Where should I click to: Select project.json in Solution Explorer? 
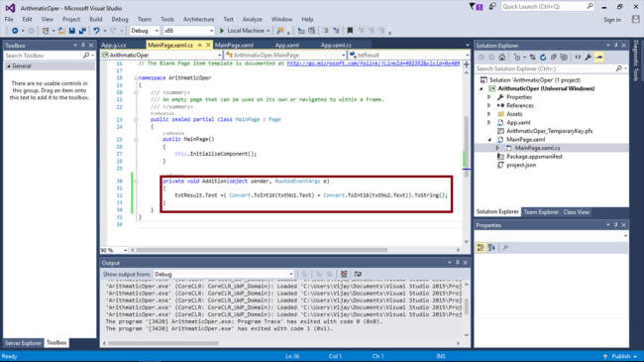tap(521, 166)
